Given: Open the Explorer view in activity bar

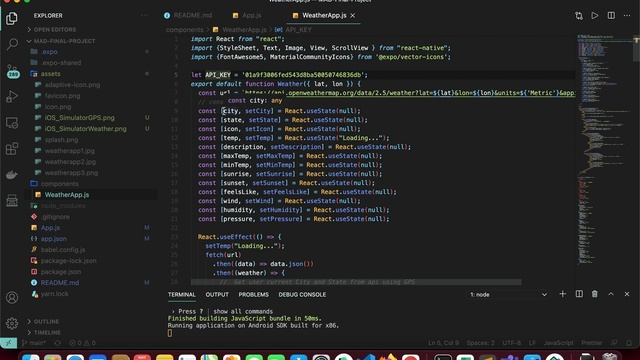Looking at the screenshot, I should coord(12,18).
